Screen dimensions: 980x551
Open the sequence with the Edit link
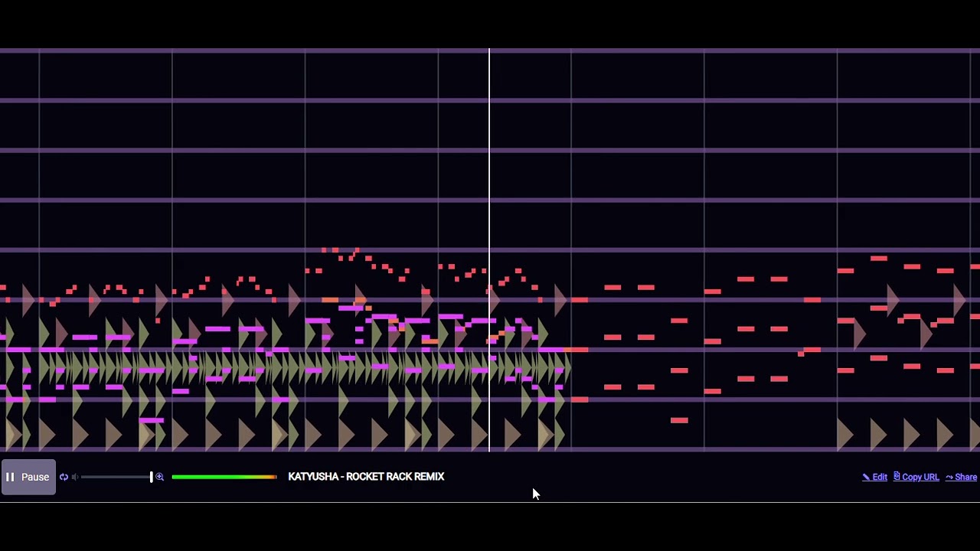tap(874, 477)
